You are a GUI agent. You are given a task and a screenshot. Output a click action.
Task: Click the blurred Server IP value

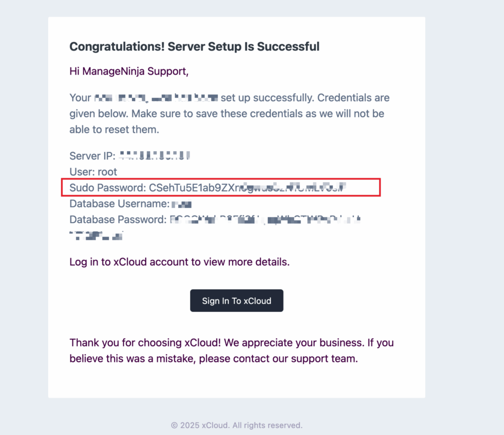click(x=154, y=156)
